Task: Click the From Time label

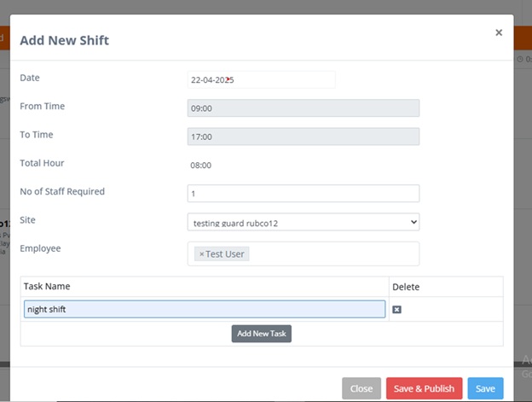Action: pos(43,107)
